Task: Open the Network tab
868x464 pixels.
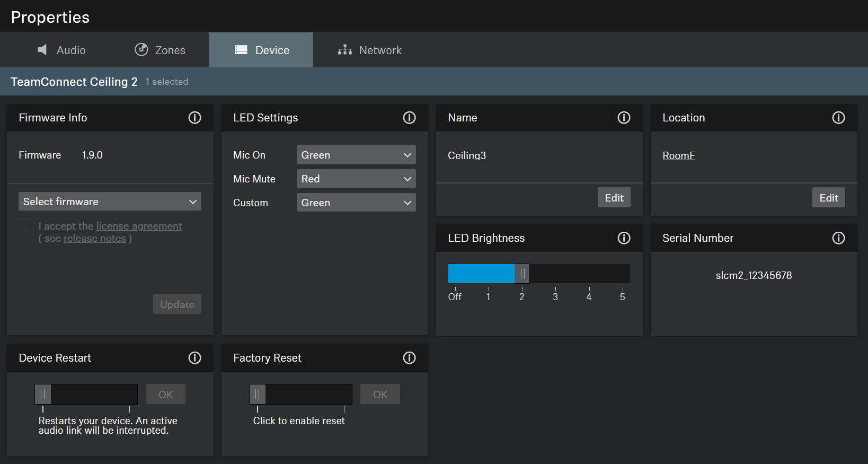Action: 370,50
